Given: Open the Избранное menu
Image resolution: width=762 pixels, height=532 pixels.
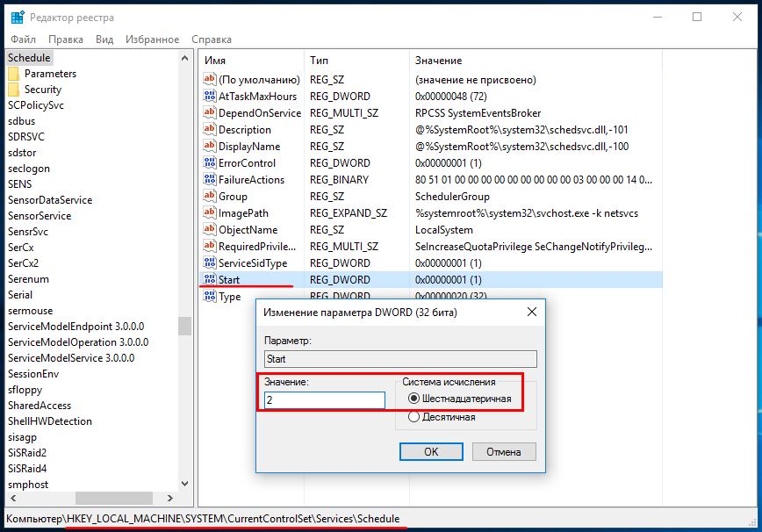Looking at the screenshot, I should (x=153, y=40).
